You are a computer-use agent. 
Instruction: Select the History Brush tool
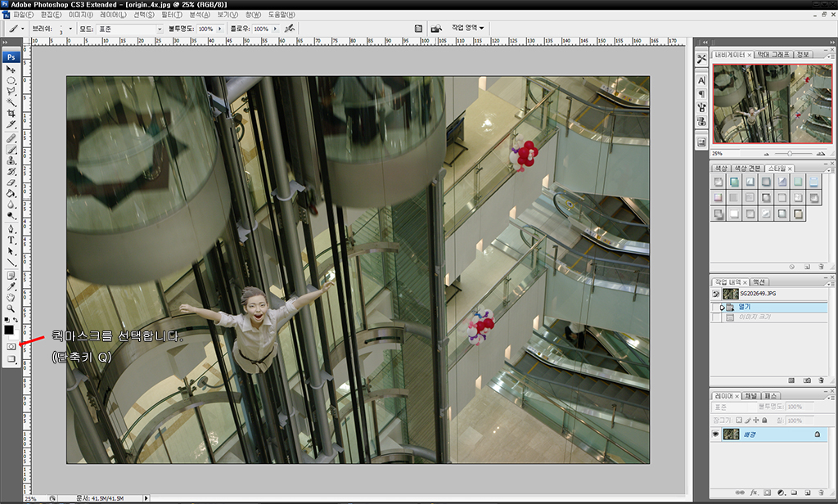point(11,172)
